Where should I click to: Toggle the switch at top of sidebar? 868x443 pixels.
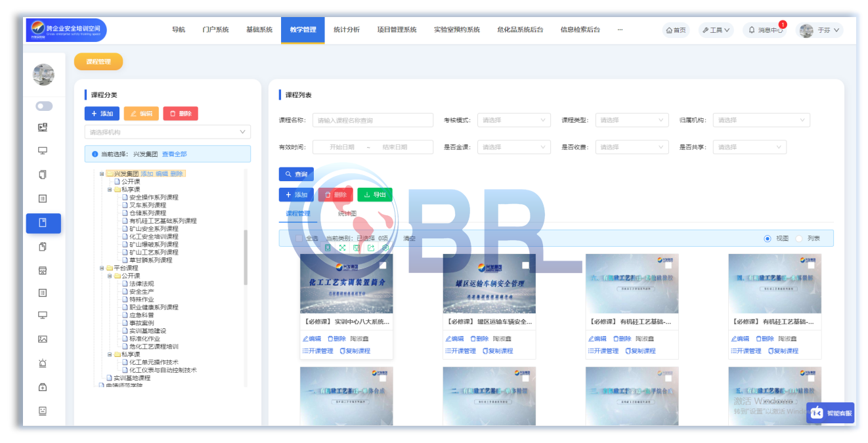pyautogui.click(x=43, y=106)
